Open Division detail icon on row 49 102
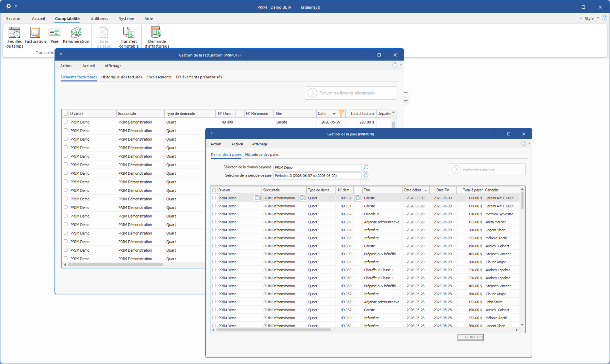 click(x=258, y=198)
